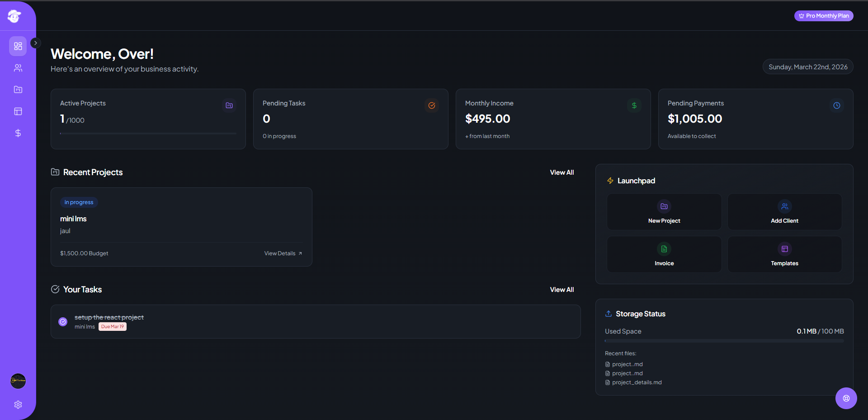Click the New Project launchpad button
Screen dimensions: 868x420
[x=664, y=212]
